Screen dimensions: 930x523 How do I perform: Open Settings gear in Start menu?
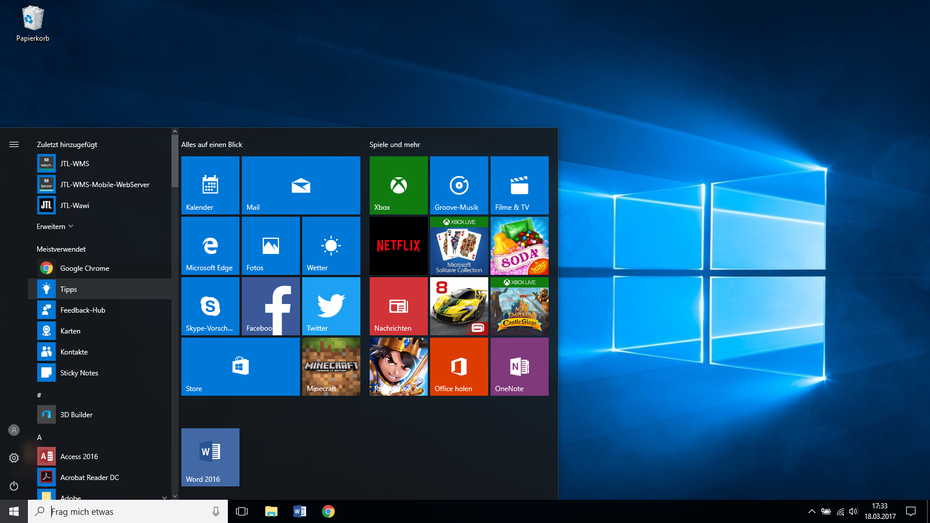tap(14, 458)
